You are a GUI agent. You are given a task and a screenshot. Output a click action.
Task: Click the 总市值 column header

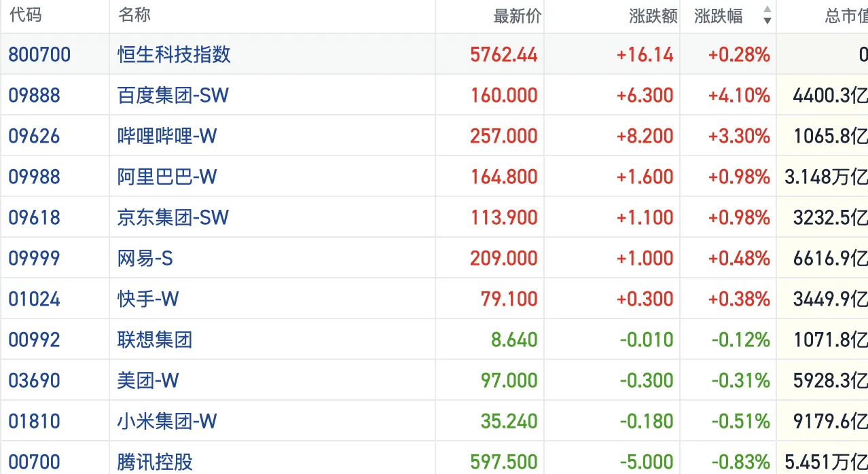point(845,16)
